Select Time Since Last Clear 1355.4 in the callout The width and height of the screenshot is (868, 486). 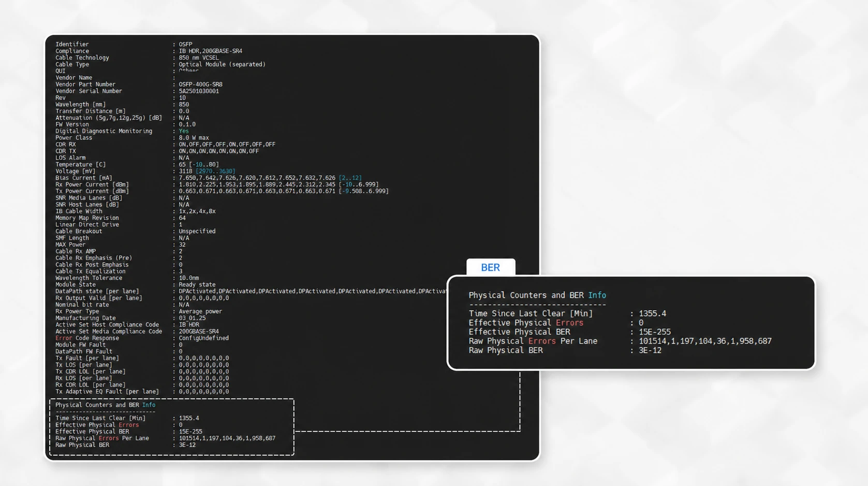pos(652,313)
